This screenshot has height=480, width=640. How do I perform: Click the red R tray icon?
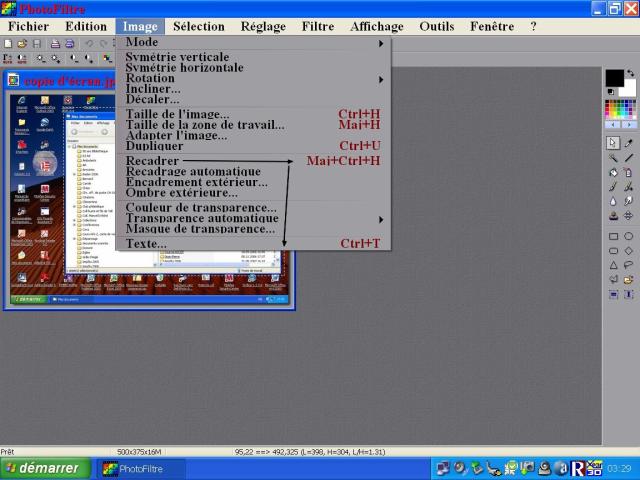click(x=577, y=469)
